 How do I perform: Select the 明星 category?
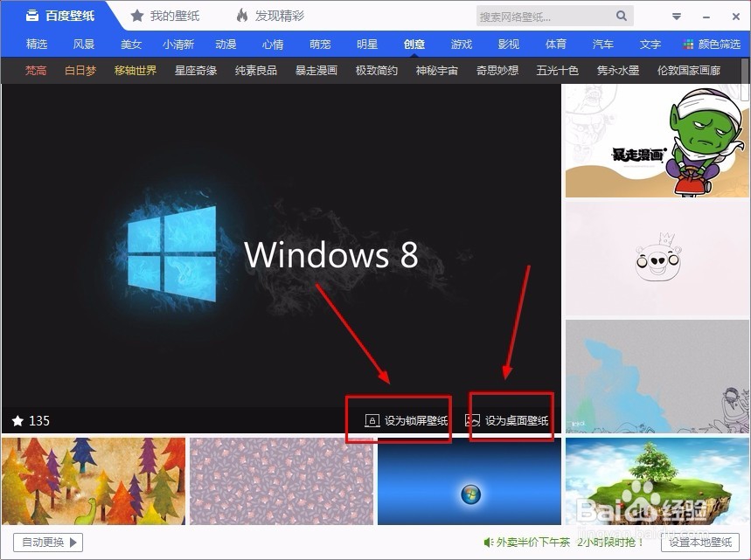point(367,45)
